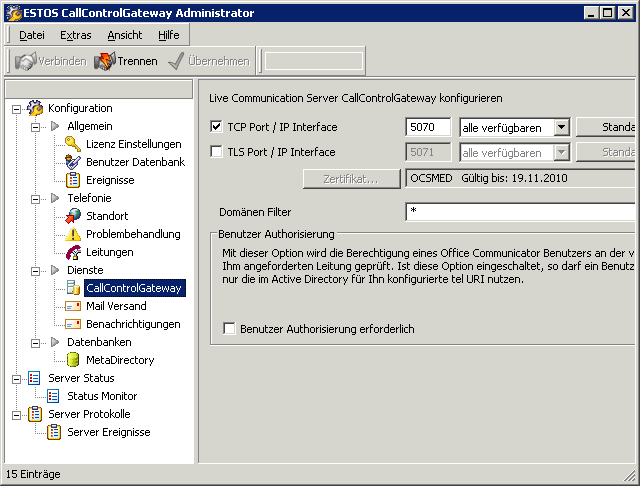Open Problembehandlung warning icon

click(x=73, y=234)
